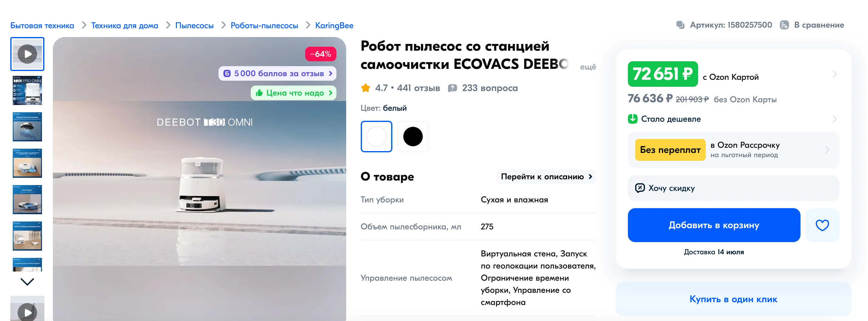Open 'Роботы-пылесосы' breadcrumb category
This screenshot has width=868, height=321.
click(264, 25)
